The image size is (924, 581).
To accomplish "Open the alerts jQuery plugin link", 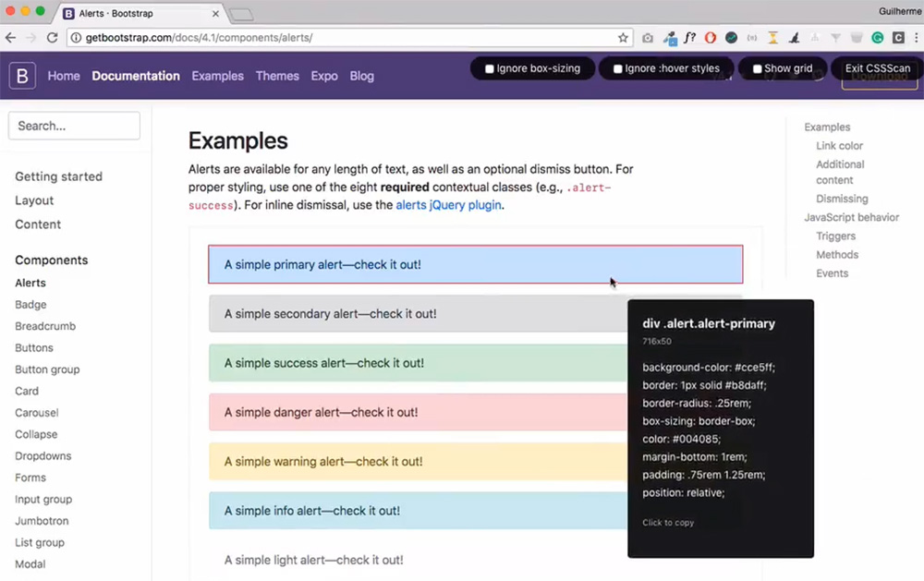I will tap(449, 205).
